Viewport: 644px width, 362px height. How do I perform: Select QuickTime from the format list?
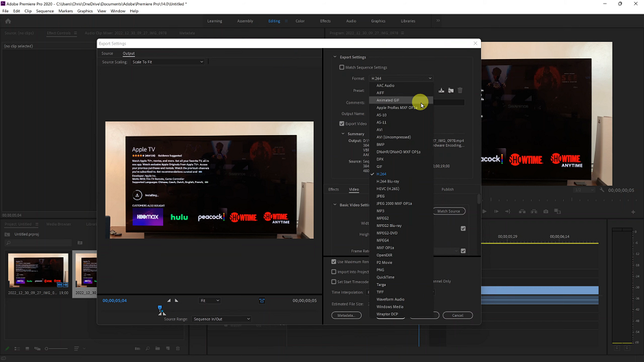[401, 278]
